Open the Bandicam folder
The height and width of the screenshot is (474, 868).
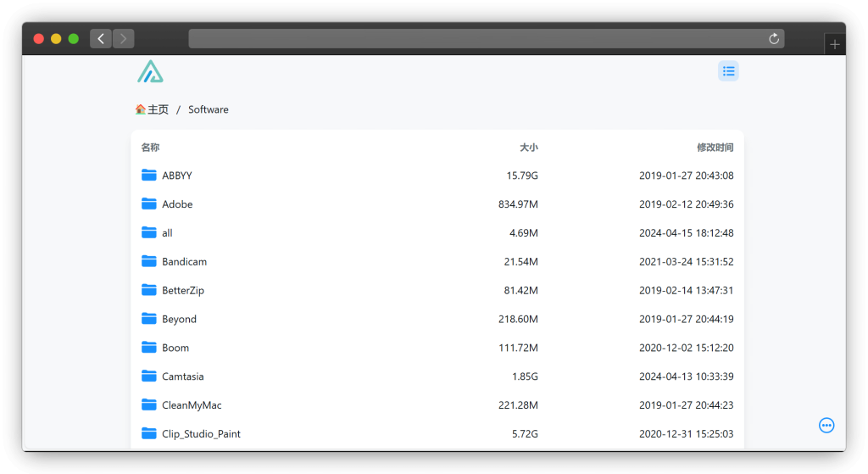[x=184, y=262]
